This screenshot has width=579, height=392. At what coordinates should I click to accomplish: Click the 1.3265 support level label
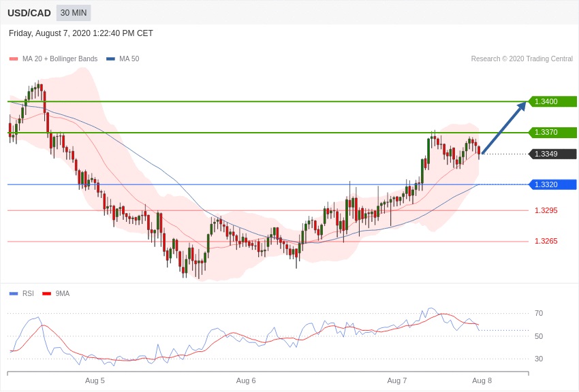(x=546, y=241)
